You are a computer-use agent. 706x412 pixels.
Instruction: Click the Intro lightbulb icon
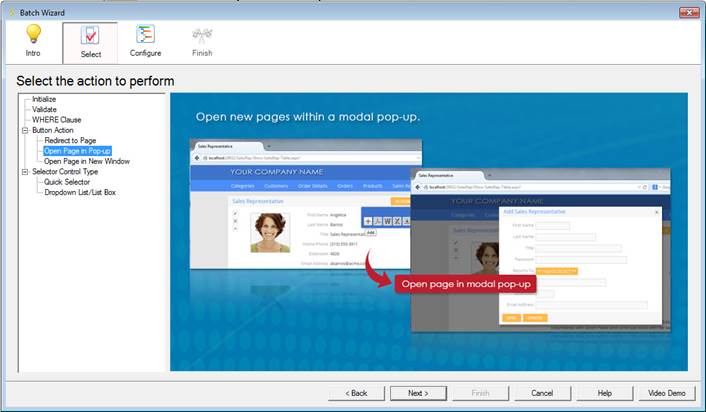point(33,35)
